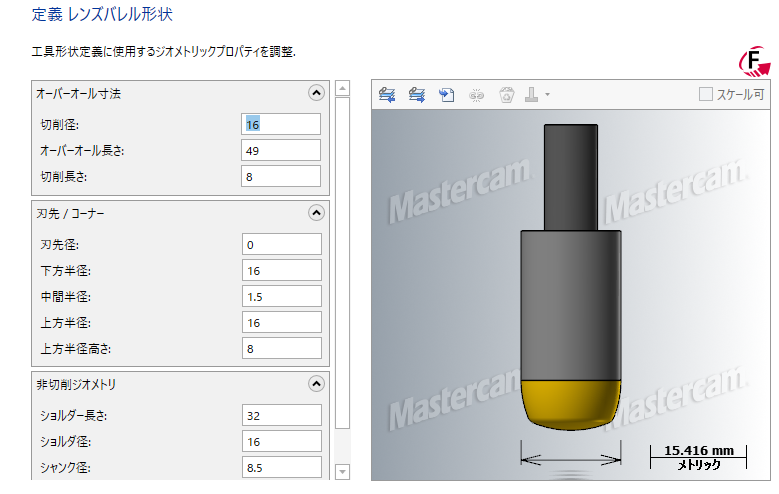Click the 下方半径: label
Viewport: 779px width, 494px height.
coord(66,271)
